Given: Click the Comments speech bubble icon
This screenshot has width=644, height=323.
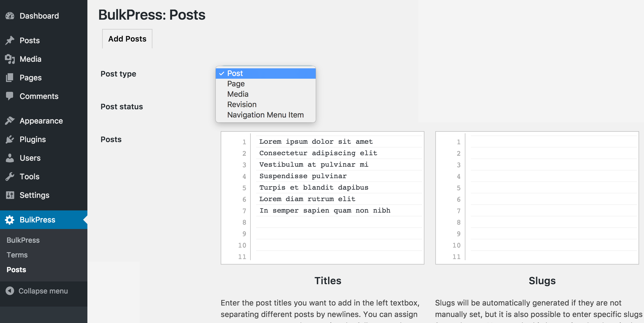Looking at the screenshot, I should click(x=10, y=96).
